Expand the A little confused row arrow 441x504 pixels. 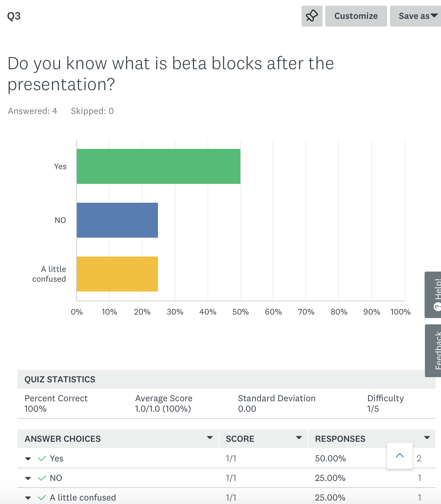pos(28,498)
